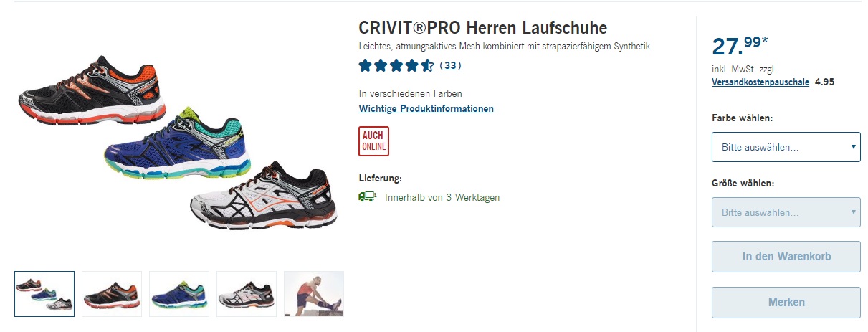This screenshot has height=332, width=868.
Task: Click the first rating star
Action: (366, 66)
